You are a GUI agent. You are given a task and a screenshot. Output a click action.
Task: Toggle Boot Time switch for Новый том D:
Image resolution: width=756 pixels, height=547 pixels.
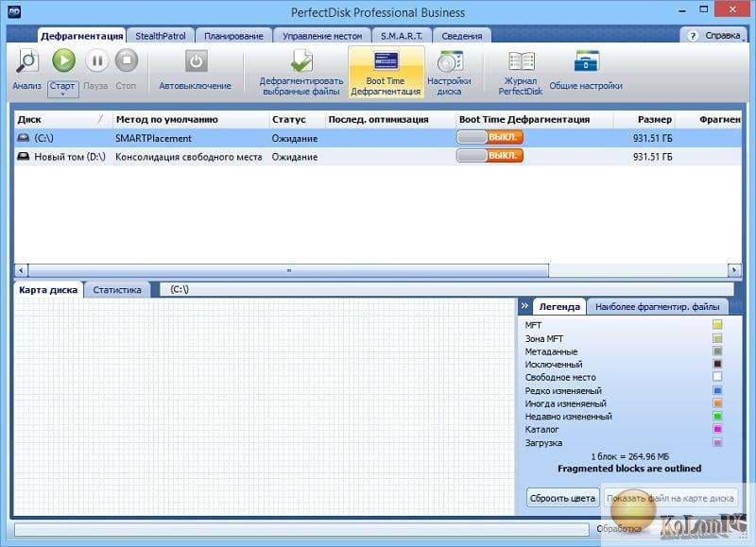pos(490,156)
